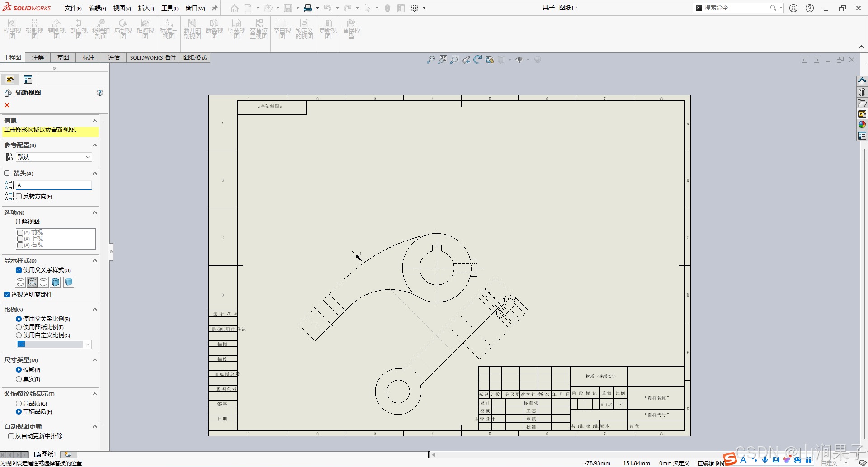Viewport: 868px width, 467px height.
Task: Select the wireframe display style icon
Action: [x=20, y=282]
